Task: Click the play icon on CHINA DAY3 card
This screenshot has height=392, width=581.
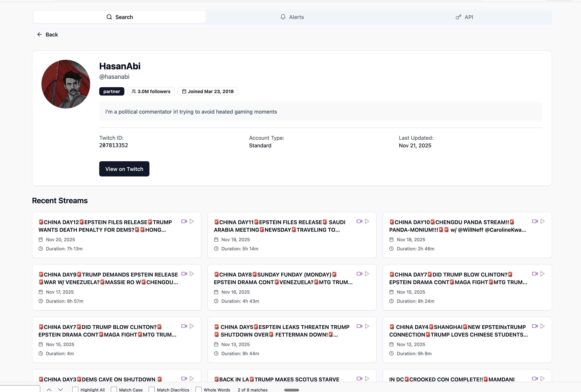Action: pos(192,379)
